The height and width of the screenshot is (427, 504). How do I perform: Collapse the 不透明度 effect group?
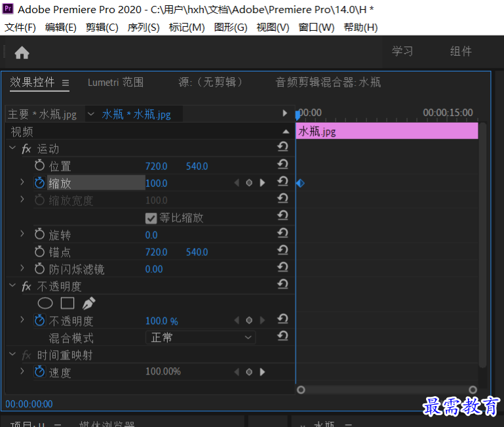click(12, 285)
